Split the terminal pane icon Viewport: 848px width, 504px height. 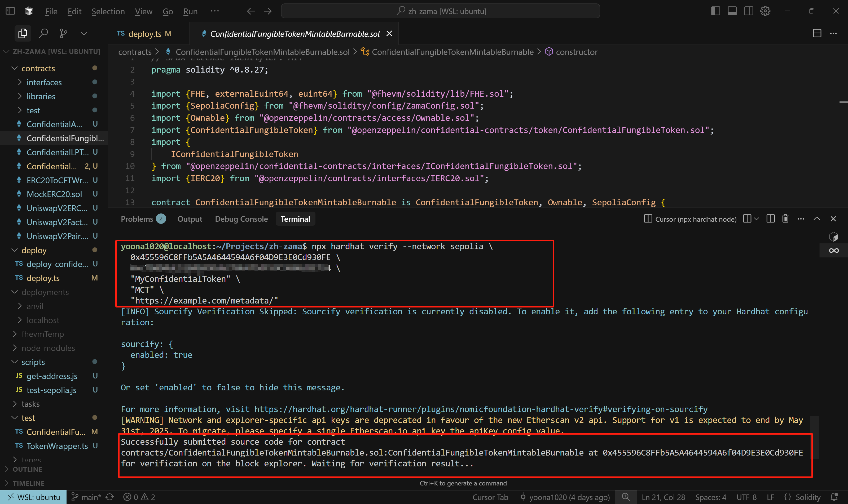pos(771,219)
